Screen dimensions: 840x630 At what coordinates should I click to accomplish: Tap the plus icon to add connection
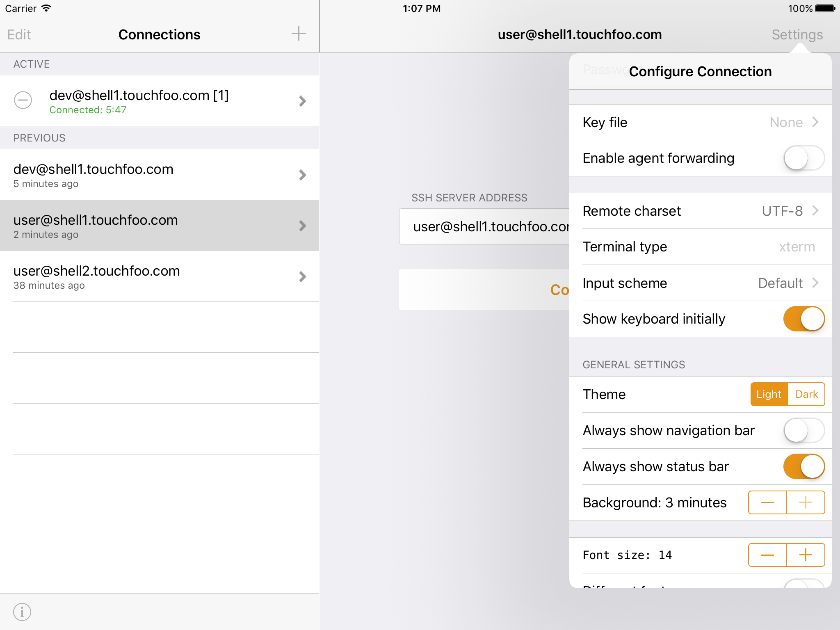pos(299,34)
